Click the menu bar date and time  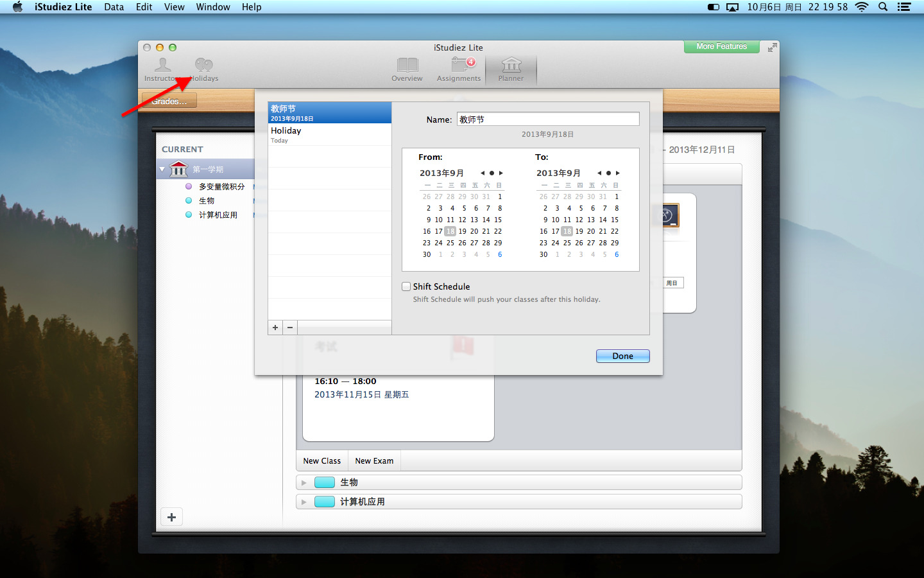(797, 7)
